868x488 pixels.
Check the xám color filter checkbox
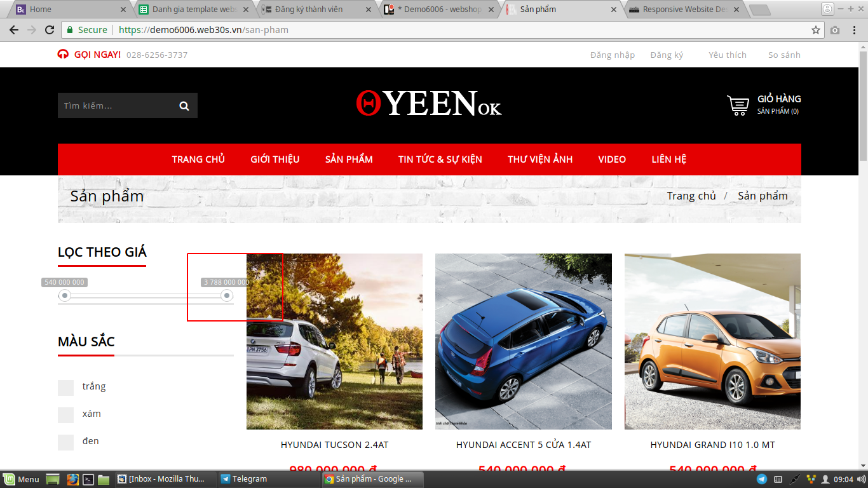pyautogui.click(x=65, y=415)
